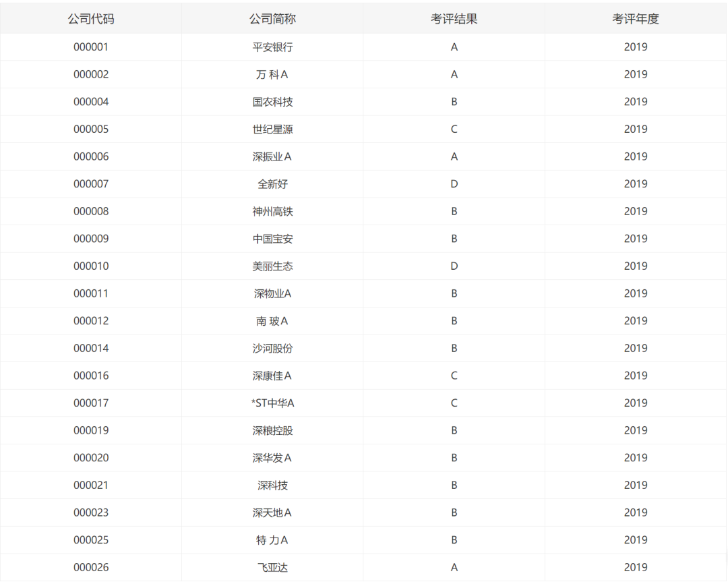The width and height of the screenshot is (728, 584).
Task: Click year 2019 in 中国宝安 row
Action: [636, 239]
